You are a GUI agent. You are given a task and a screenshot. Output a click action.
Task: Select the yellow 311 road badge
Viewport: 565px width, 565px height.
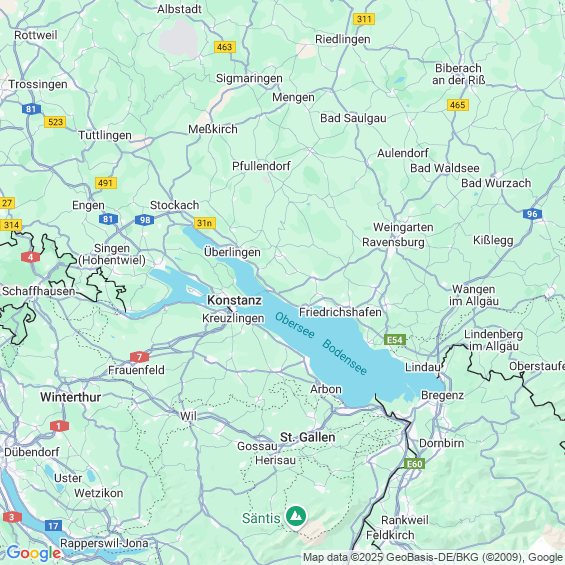pyautogui.click(x=364, y=19)
